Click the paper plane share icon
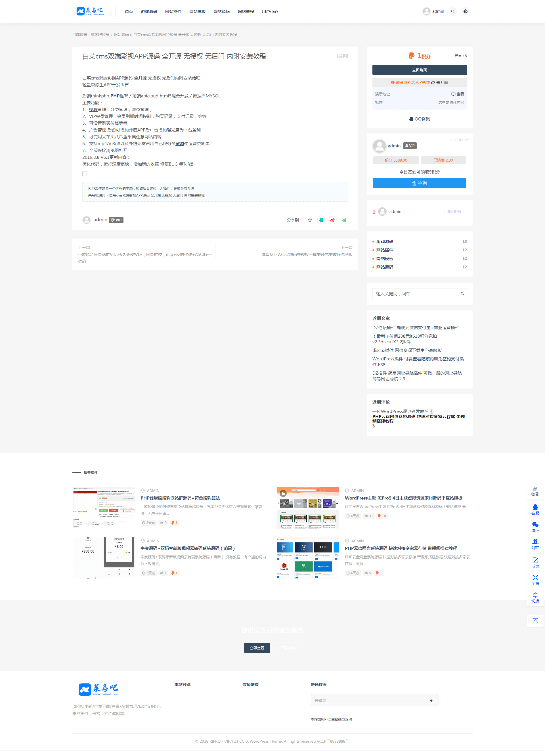The height and width of the screenshot is (756, 545). [x=344, y=220]
